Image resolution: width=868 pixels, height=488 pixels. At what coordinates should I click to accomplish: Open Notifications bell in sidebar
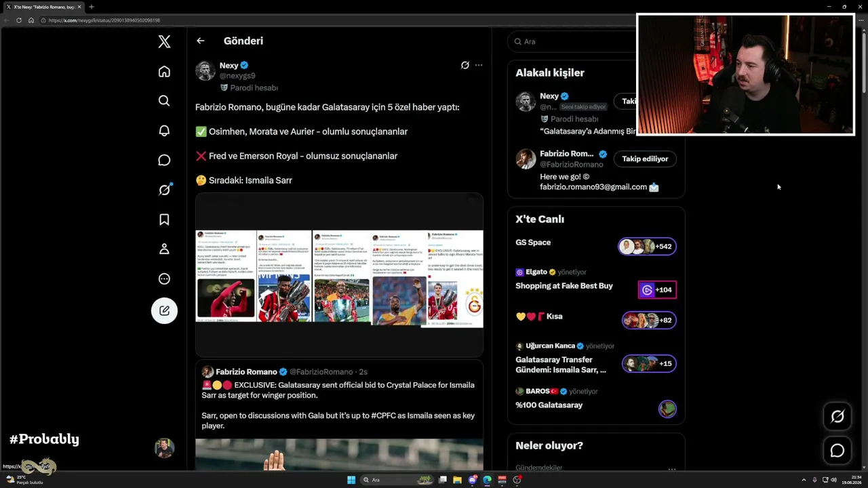pyautogui.click(x=164, y=131)
